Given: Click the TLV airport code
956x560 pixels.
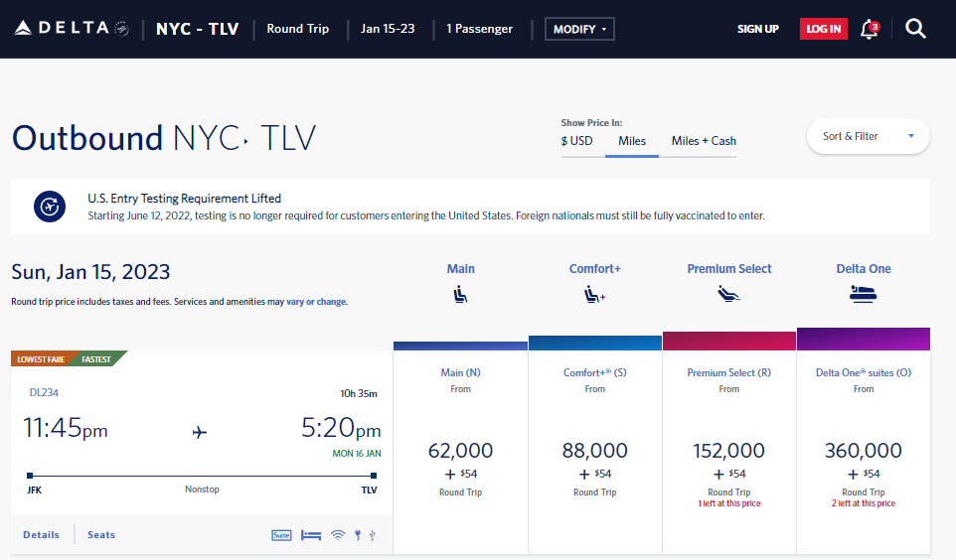Looking at the screenshot, I should tap(369, 490).
